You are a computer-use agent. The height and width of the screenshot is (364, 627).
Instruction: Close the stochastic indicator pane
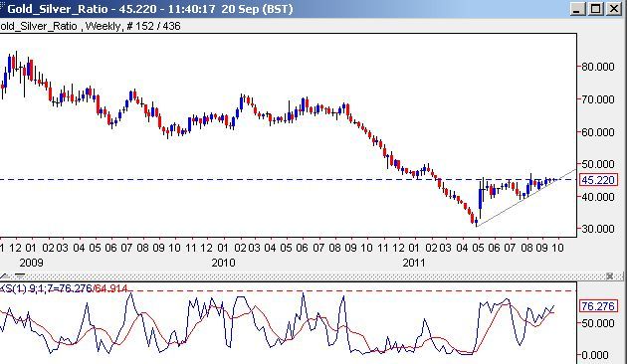point(609,276)
